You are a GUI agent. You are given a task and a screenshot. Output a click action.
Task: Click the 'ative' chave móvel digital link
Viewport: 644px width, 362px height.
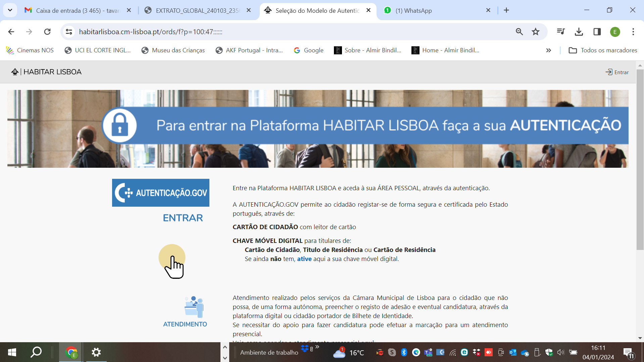(304, 259)
